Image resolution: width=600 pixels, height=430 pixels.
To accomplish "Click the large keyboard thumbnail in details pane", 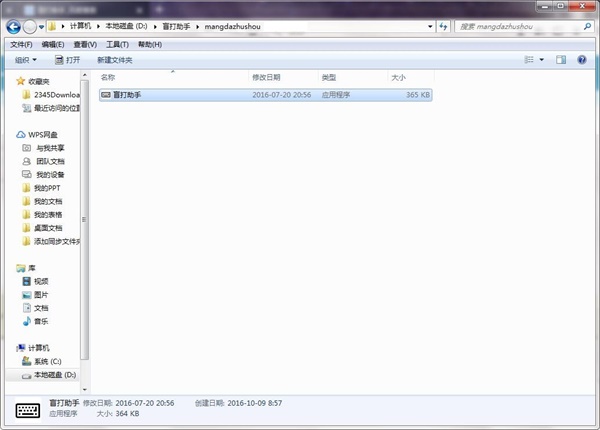I will (x=28, y=410).
